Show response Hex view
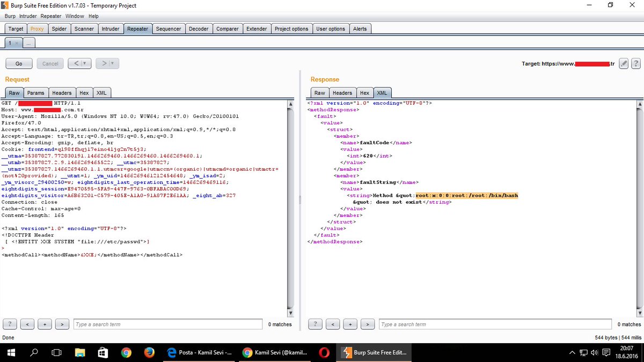 pyautogui.click(x=364, y=93)
